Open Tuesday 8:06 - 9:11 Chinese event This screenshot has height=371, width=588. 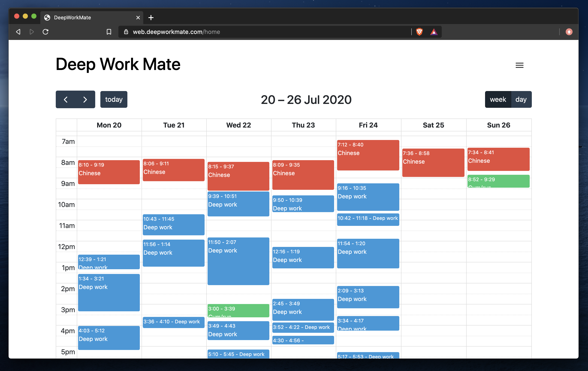coord(174,170)
